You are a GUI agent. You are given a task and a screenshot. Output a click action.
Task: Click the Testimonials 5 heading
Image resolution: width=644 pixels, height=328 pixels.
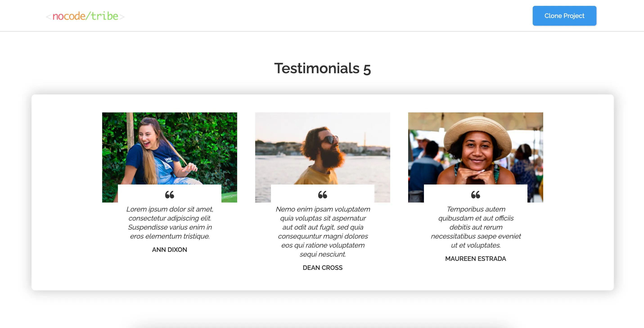coord(322,68)
